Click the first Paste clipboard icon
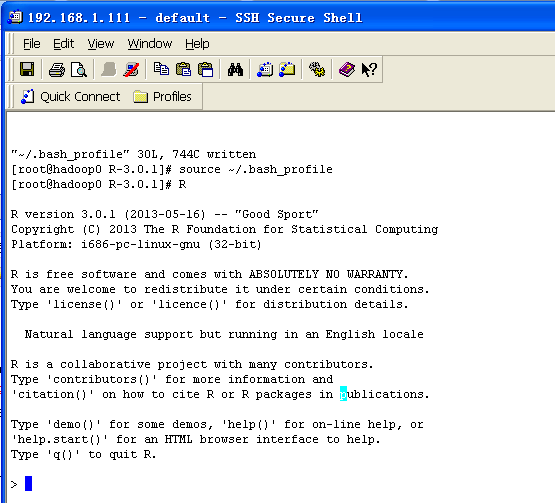Viewport: 555px width, 503px height. [183, 69]
